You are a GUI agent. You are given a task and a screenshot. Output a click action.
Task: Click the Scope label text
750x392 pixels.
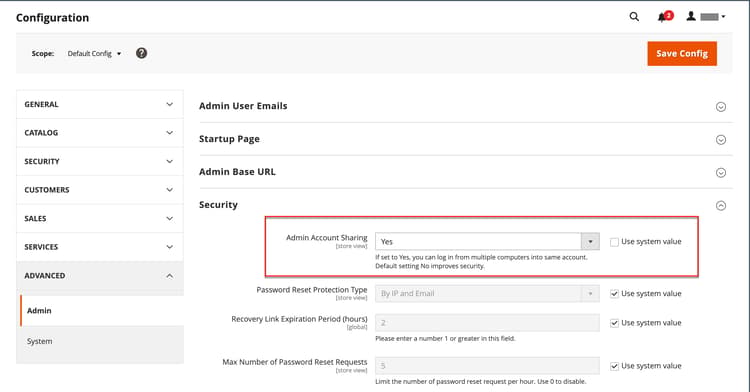click(43, 54)
